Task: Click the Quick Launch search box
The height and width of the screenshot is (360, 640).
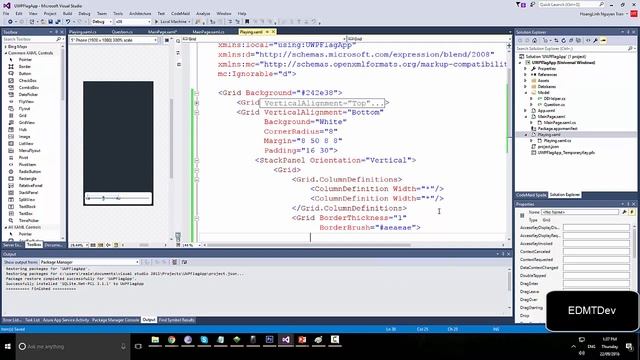Action: pos(570,4)
